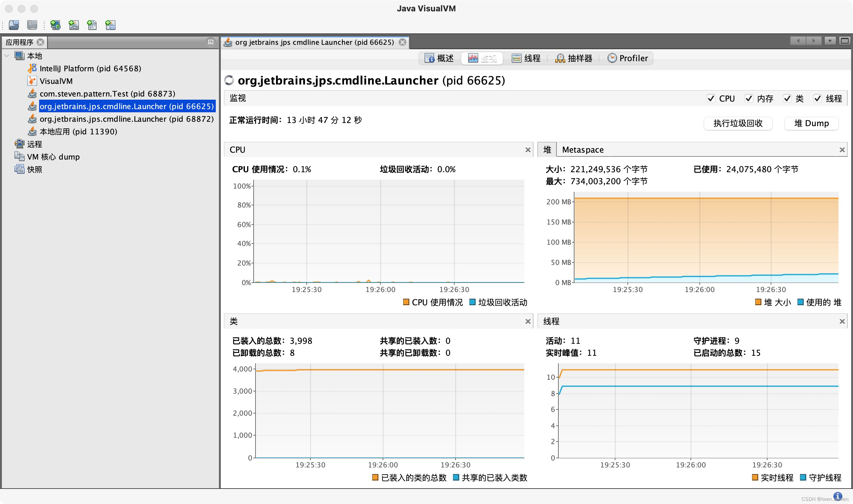This screenshot has height=504, width=853.
Task: Minimize the 应用程序 panel
Action: tap(211, 42)
